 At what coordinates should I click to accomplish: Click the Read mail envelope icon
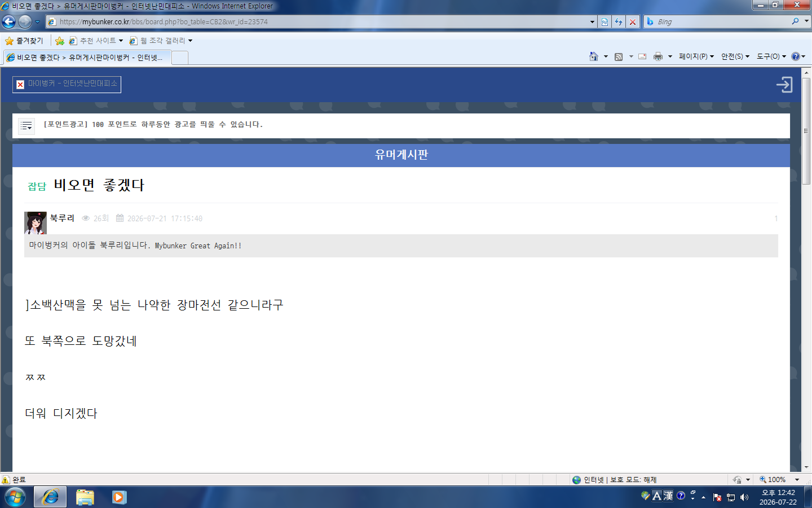click(642, 56)
